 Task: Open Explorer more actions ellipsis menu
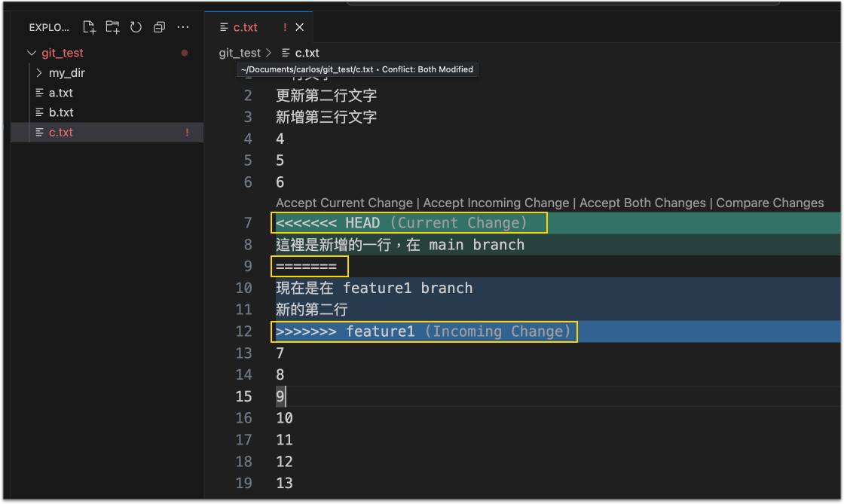tap(183, 27)
